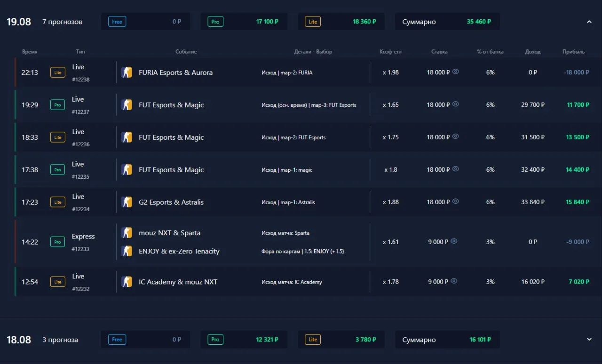
Task: Click the coefficient x 1.61
Action: [x=391, y=242]
